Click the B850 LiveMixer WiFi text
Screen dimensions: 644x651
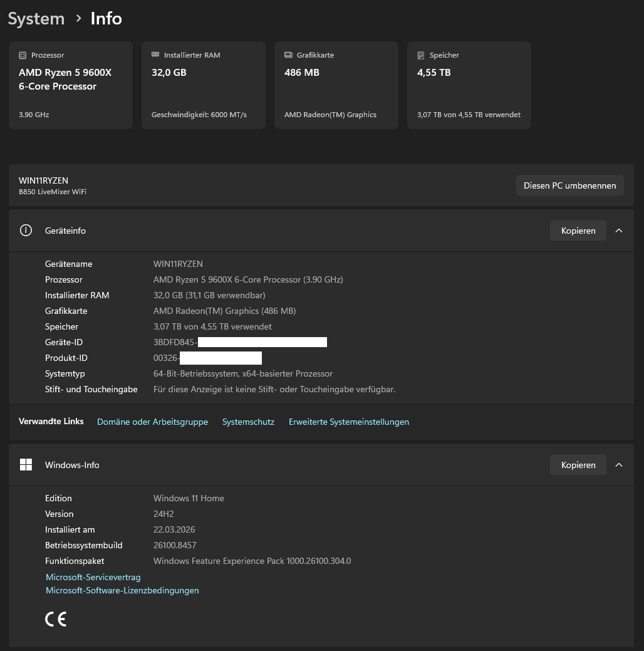(53, 192)
